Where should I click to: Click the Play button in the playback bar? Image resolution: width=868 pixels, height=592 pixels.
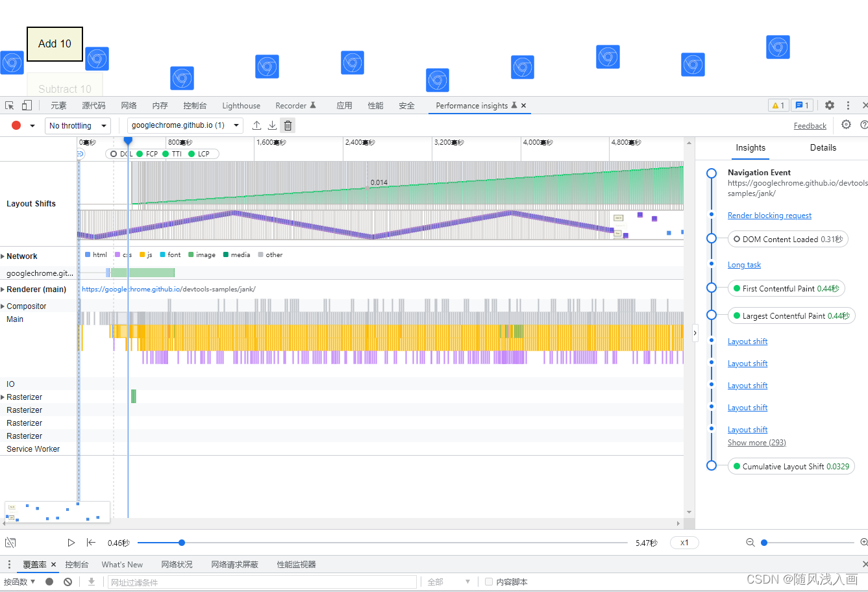71,543
